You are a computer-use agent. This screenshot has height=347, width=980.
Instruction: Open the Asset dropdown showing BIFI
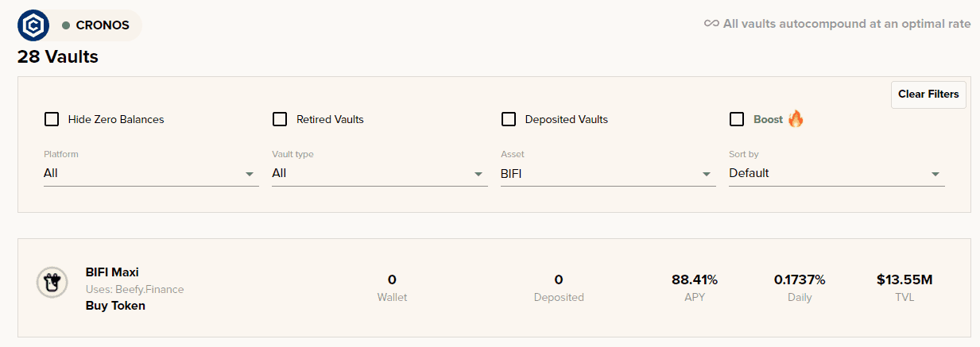coord(608,173)
